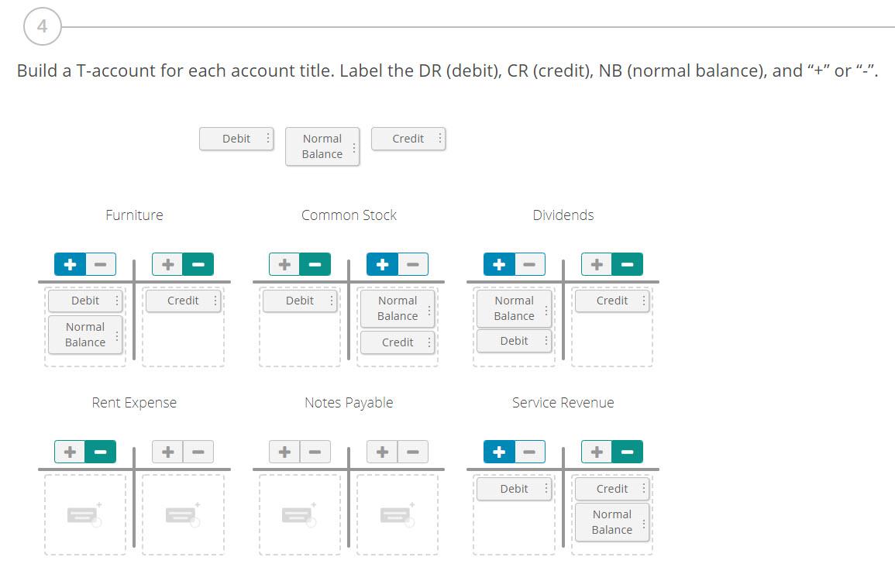Click the Credit chip in the top answer bank

tap(408, 138)
